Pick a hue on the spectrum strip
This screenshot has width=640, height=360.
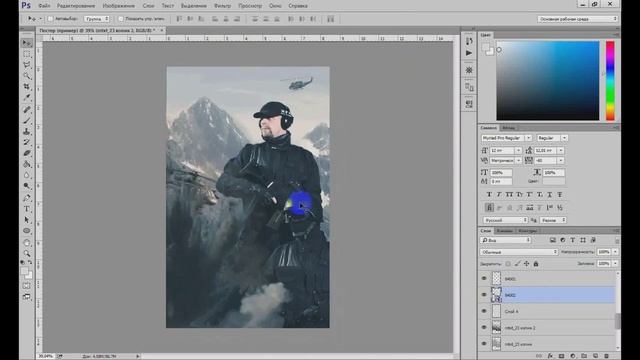click(610, 80)
